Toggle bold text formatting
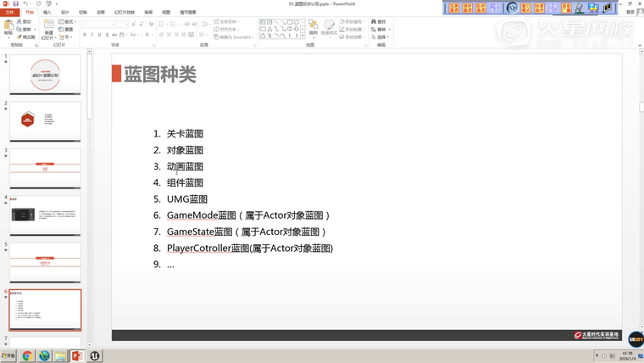The image size is (644, 363). click(85, 35)
